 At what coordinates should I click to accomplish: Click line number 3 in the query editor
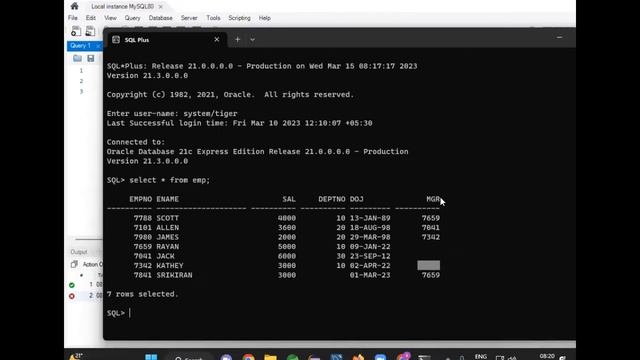click(x=81, y=91)
